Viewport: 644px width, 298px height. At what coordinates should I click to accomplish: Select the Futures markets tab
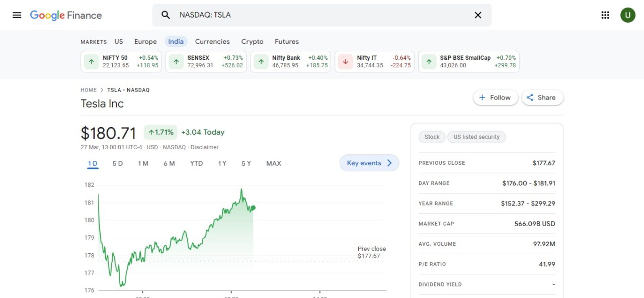(x=287, y=42)
